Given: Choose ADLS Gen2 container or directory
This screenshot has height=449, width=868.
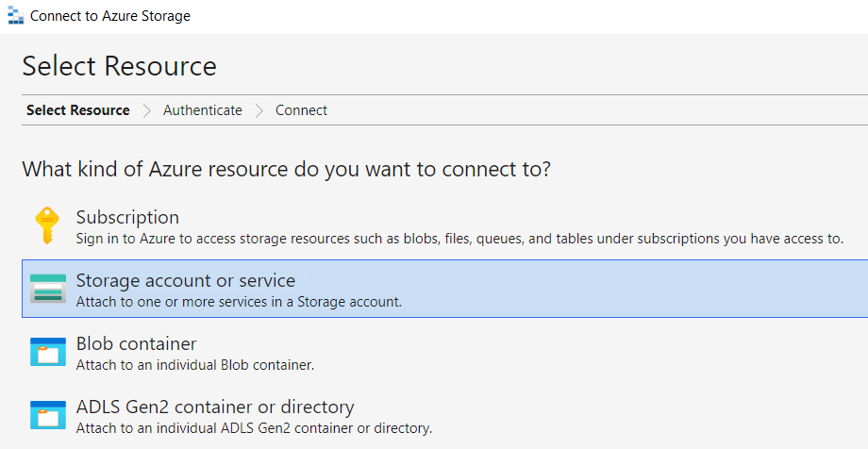Looking at the screenshot, I should click(215, 407).
